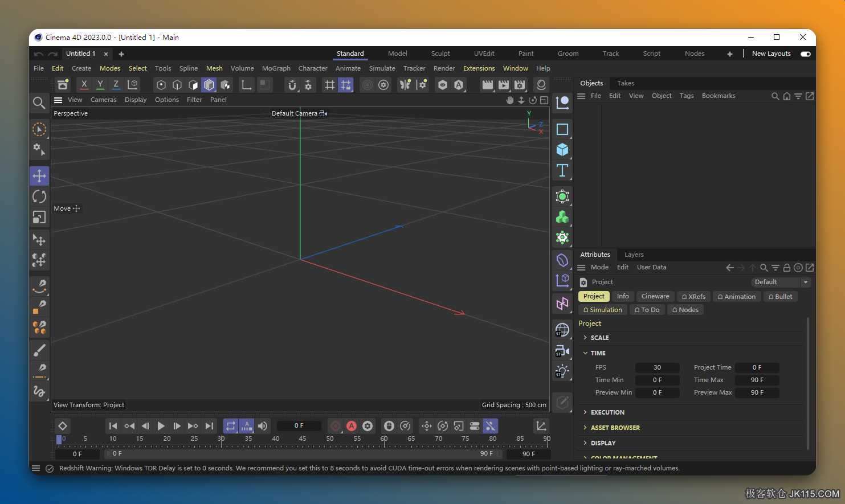
Task: Toggle Z axis lock
Action: 116,85
